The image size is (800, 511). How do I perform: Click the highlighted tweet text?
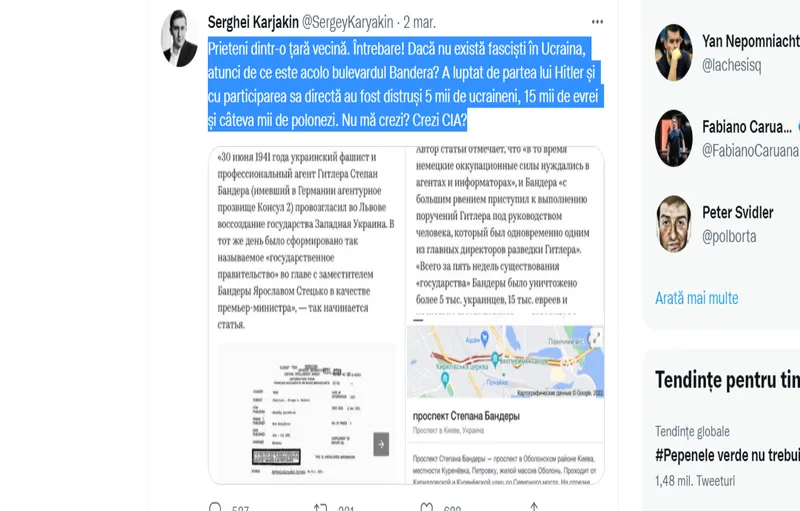click(406, 84)
